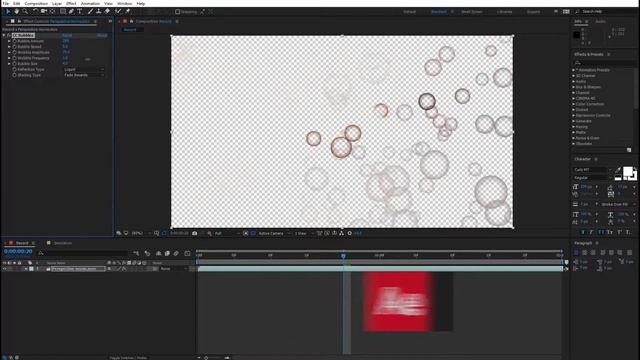The height and width of the screenshot is (360, 640).
Task: Select the Roto Brush tool
Action: pyautogui.click(x=118, y=11)
